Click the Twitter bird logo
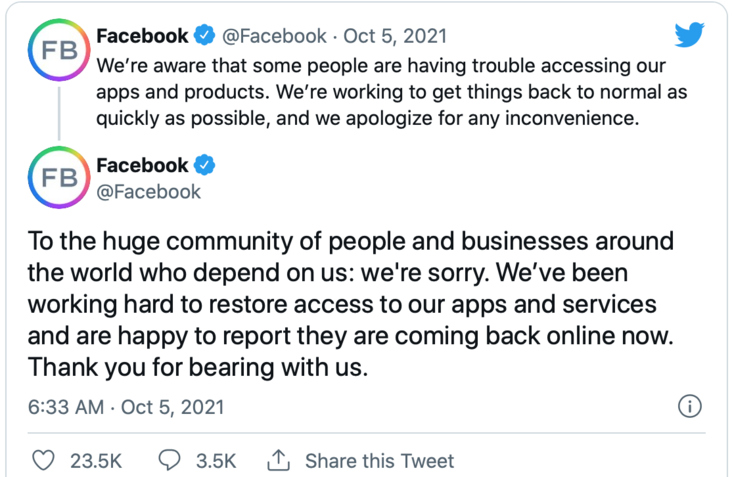This screenshot has width=732, height=477. pyautogui.click(x=689, y=35)
